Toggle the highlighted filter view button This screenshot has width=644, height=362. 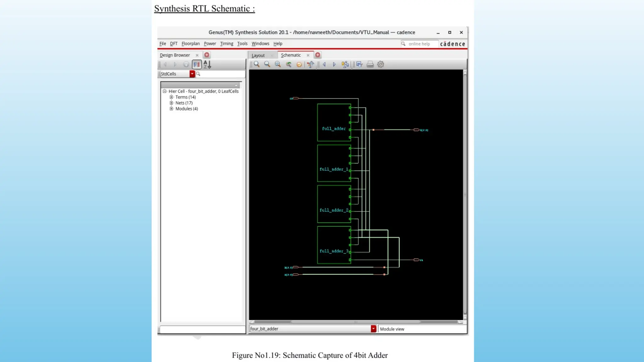click(197, 64)
